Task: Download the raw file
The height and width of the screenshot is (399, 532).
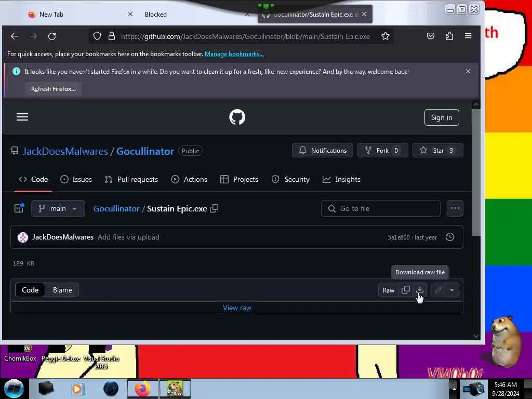Action: 420,290
